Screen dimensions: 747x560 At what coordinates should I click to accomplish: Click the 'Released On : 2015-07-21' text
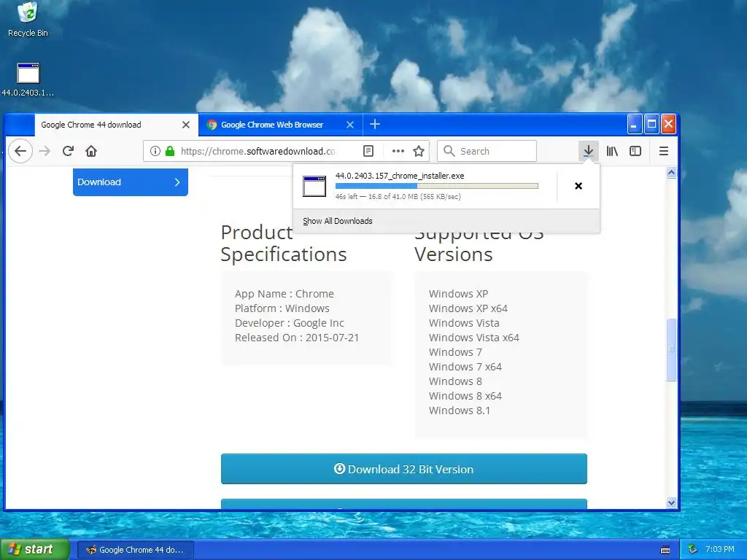pos(297,338)
